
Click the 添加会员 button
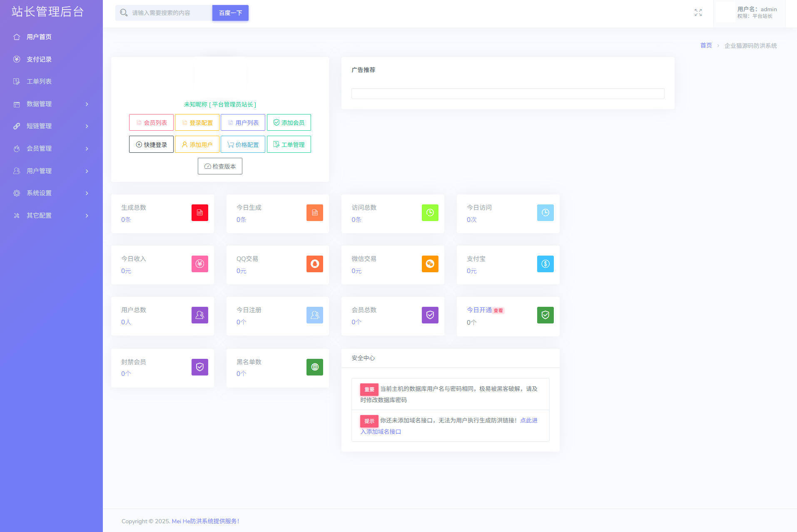click(289, 122)
